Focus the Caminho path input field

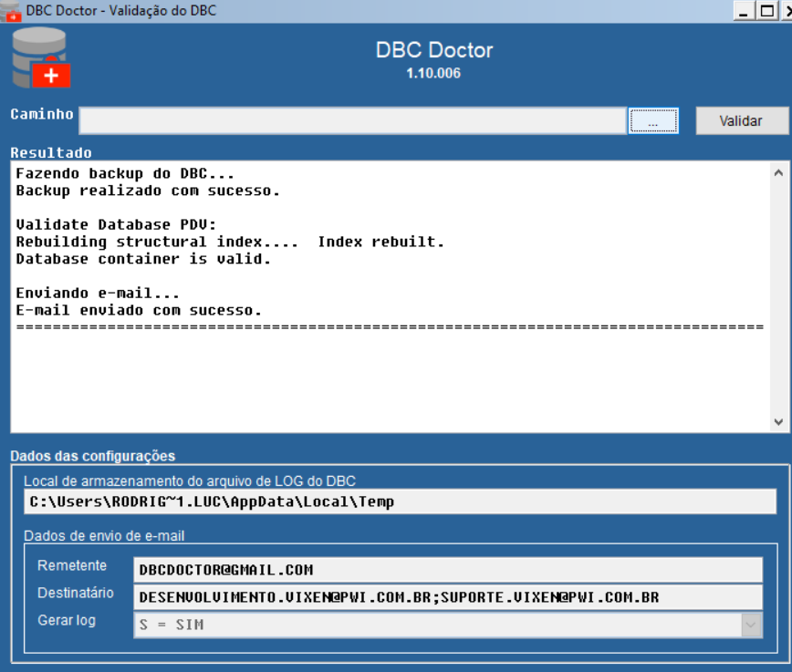point(351,121)
